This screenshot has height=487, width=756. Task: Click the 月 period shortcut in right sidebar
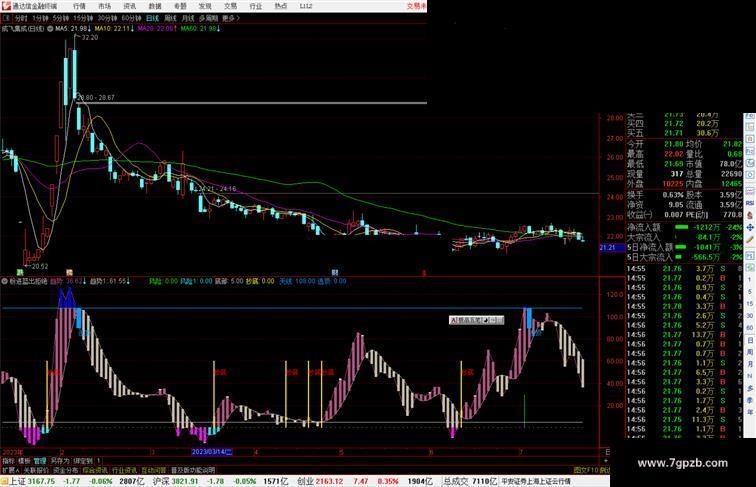(x=750, y=365)
